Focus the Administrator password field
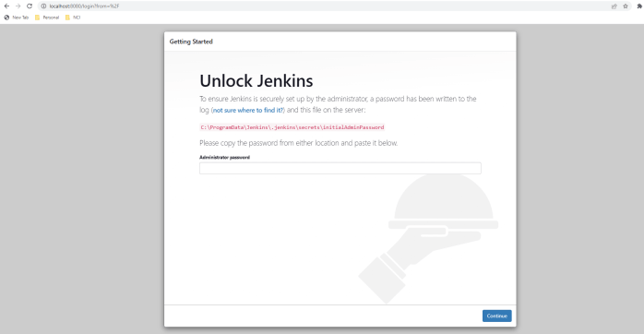Screen dimensions: 644x334 point(340,168)
